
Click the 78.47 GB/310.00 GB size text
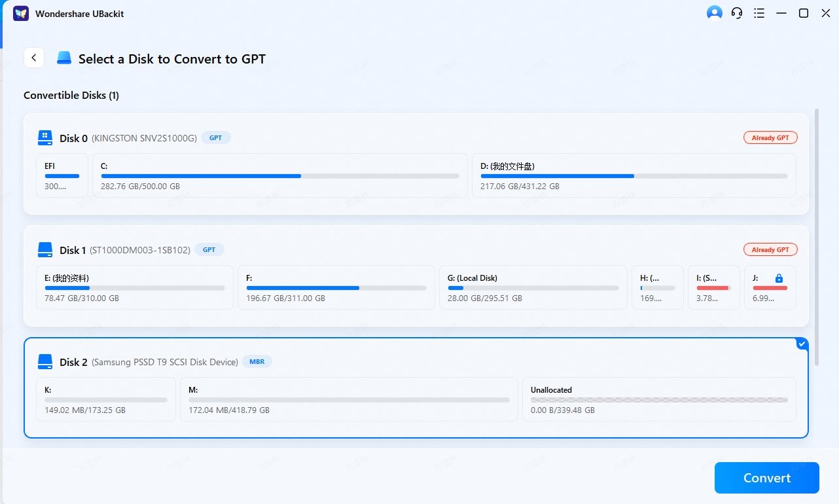pos(82,298)
